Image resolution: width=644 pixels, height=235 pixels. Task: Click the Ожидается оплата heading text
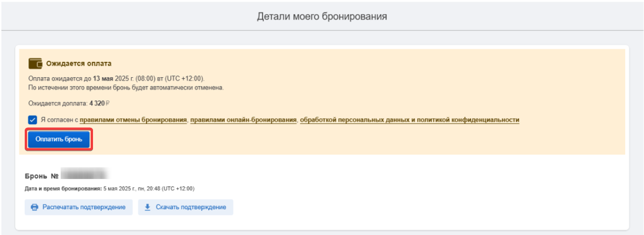click(79, 64)
